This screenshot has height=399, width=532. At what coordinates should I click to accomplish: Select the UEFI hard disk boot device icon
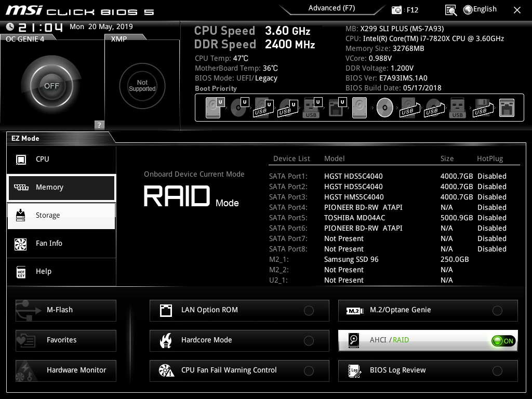tap(215, 108)
